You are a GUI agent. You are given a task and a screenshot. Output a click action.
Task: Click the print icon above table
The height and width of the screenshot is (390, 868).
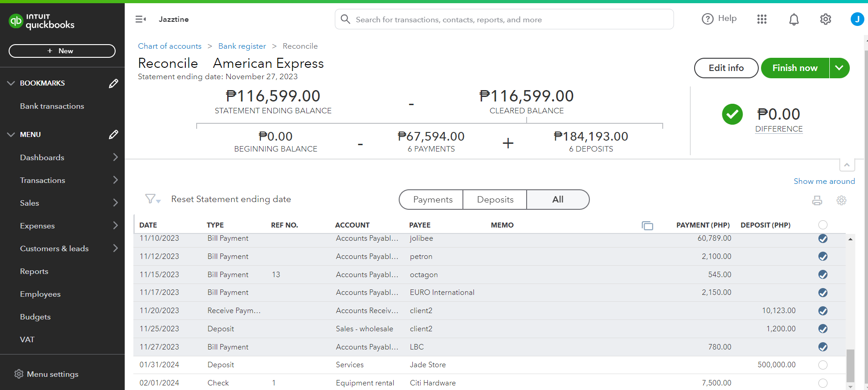coord(817,200)
